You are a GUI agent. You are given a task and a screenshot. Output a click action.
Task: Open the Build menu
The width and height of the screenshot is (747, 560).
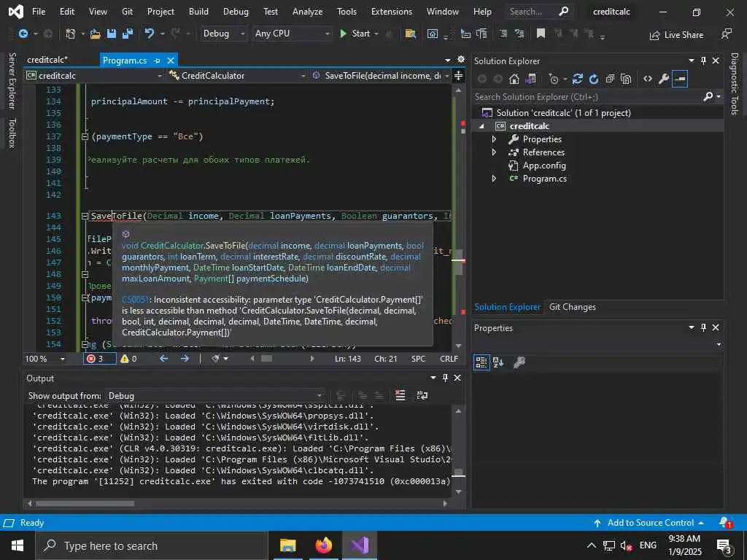pyautogui.click(x=198, y=12)
